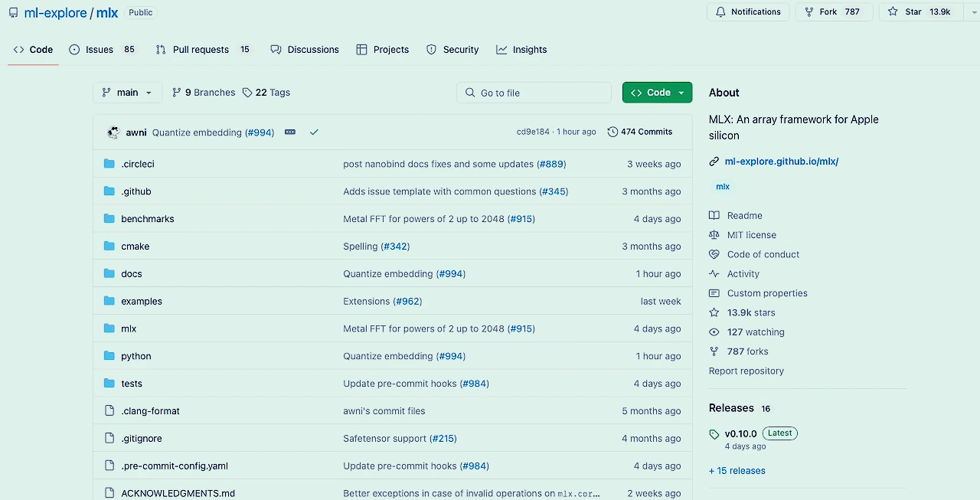The width and height of the screenshot is (980, 500).
Task: Open PR #889 link in .circleci row
Action: tap(551, 164)
